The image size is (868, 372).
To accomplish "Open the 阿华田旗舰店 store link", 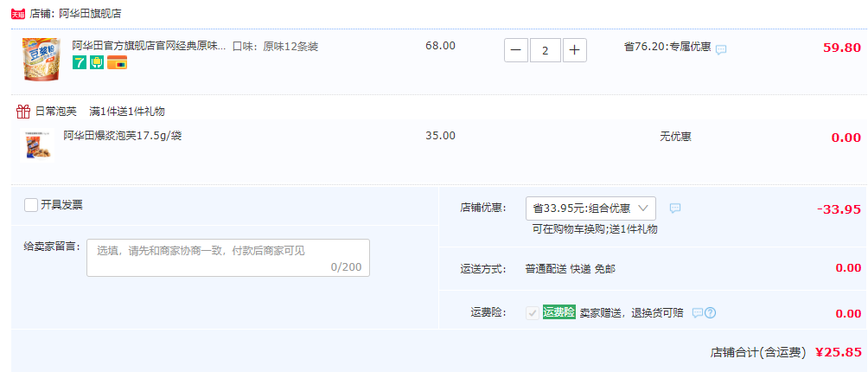I will pyautogui.click(x=90, y=14).
